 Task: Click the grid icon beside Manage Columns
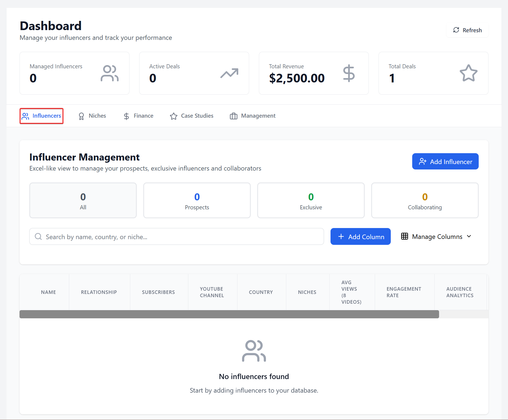(x=405, y=236)
